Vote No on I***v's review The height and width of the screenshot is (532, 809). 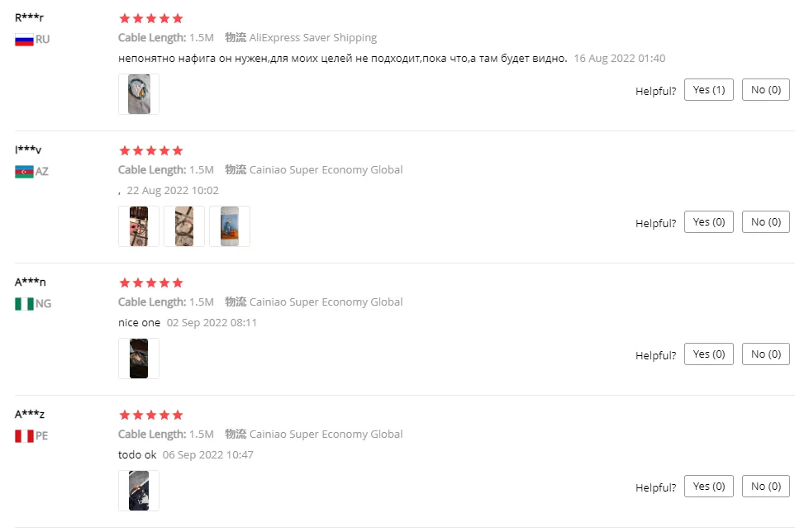pyautogui.click(x=765, y=222)
